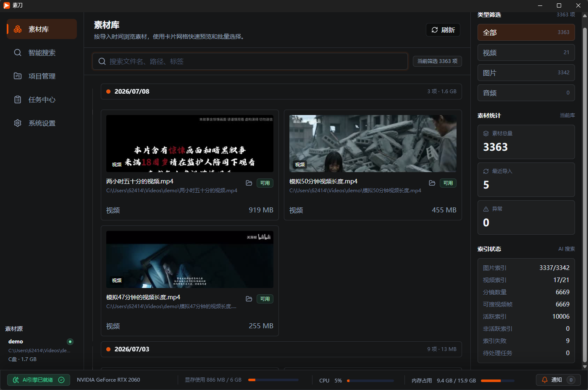Click the search magnifier icon in search box
Image resolution: width=588 pixels, height=390 pixels.
tap(102, 61)
